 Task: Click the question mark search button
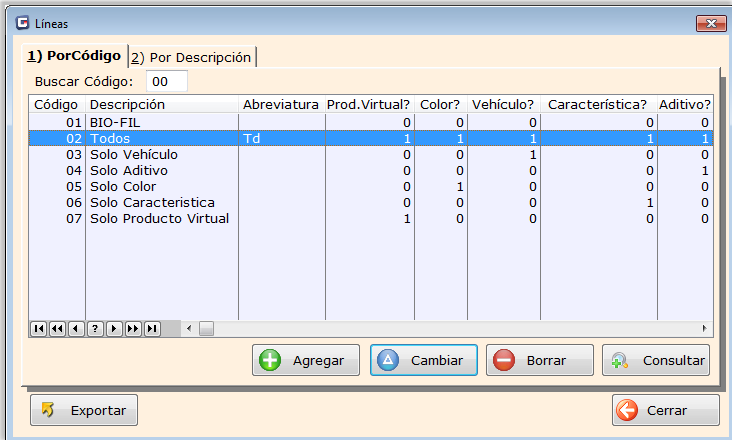pyautogui.click(x=95, y=328)
